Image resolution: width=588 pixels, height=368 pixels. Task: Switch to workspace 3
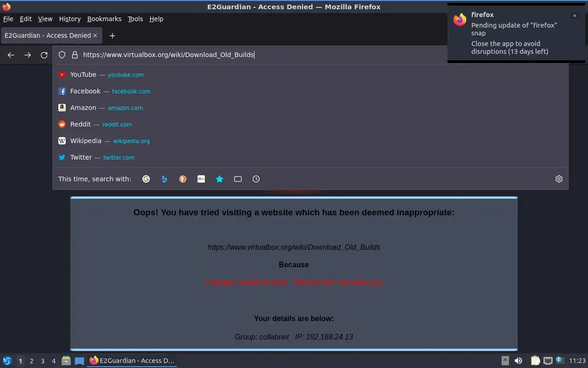tap(42, 361)
